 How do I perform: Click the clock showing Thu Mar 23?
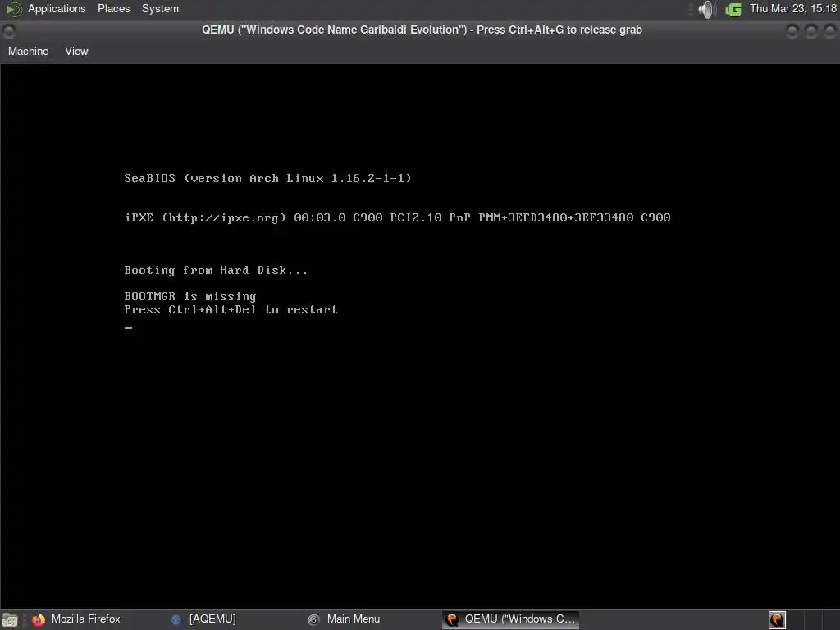[x=793, y=8]
